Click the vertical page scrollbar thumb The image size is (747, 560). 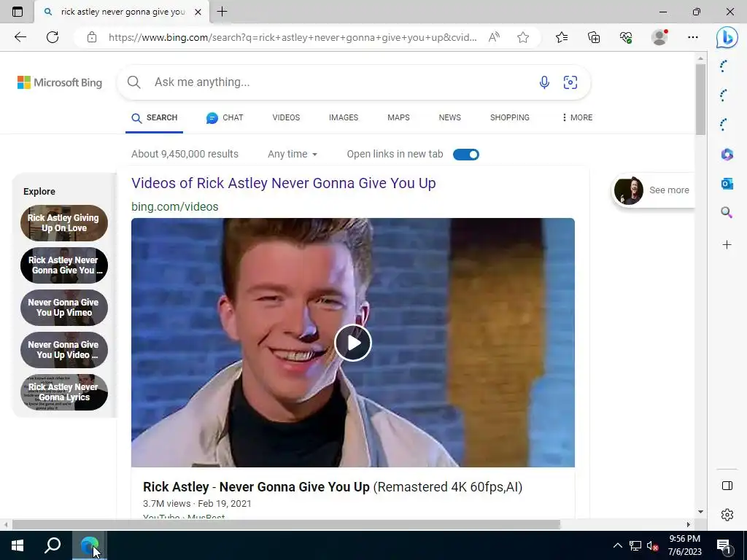pos(700,99)
